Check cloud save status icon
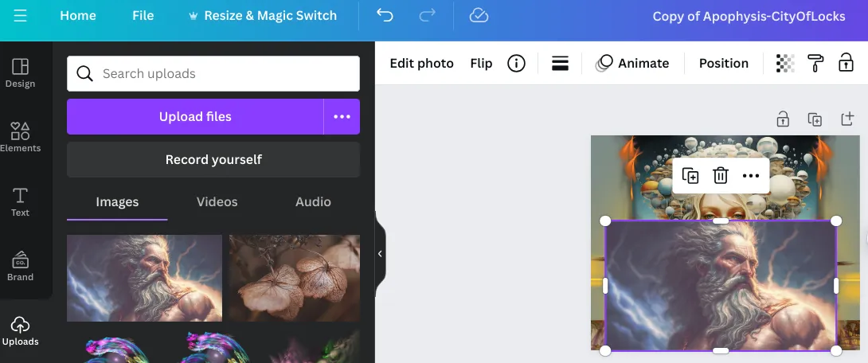Viewport: 868px width, 363px height. tap(479, 15)
